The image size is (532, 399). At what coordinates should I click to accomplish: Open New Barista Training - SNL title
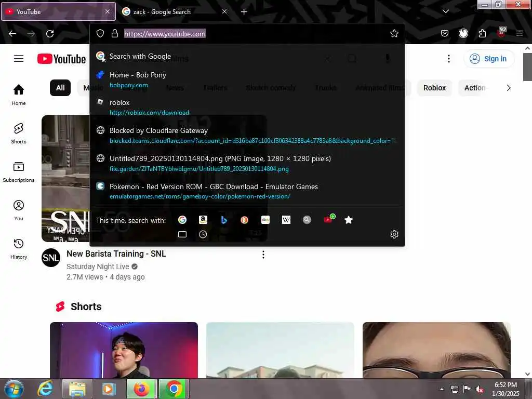(x=116, y=254)
